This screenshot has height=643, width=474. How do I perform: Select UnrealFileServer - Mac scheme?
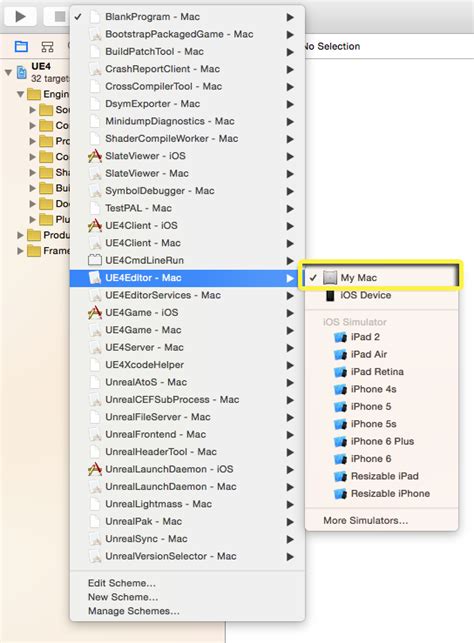[x=187, y=417]
